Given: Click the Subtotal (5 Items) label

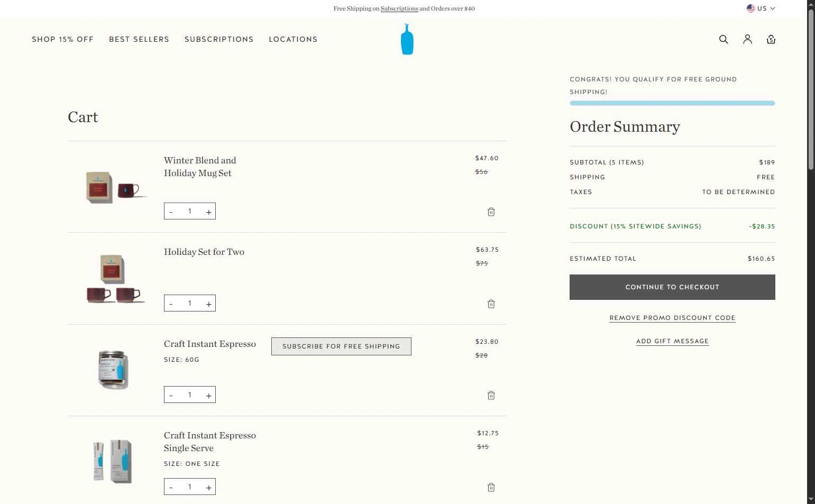Looking at the screenshot, I should [607, 162].
